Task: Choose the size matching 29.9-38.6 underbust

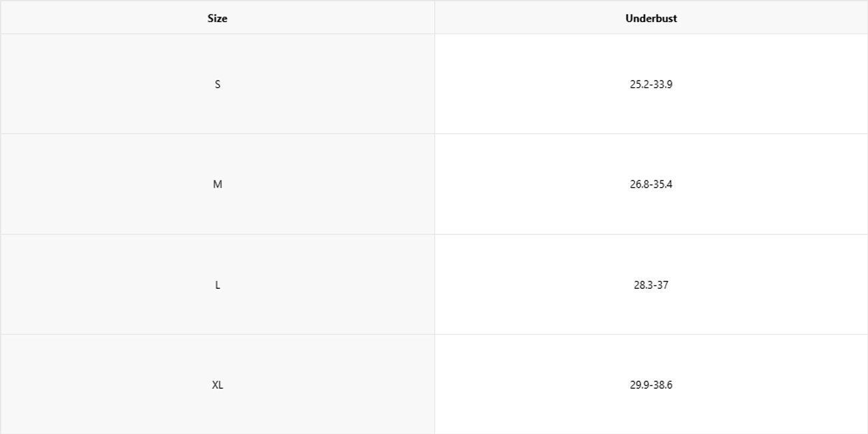Action: click(217, 385)
